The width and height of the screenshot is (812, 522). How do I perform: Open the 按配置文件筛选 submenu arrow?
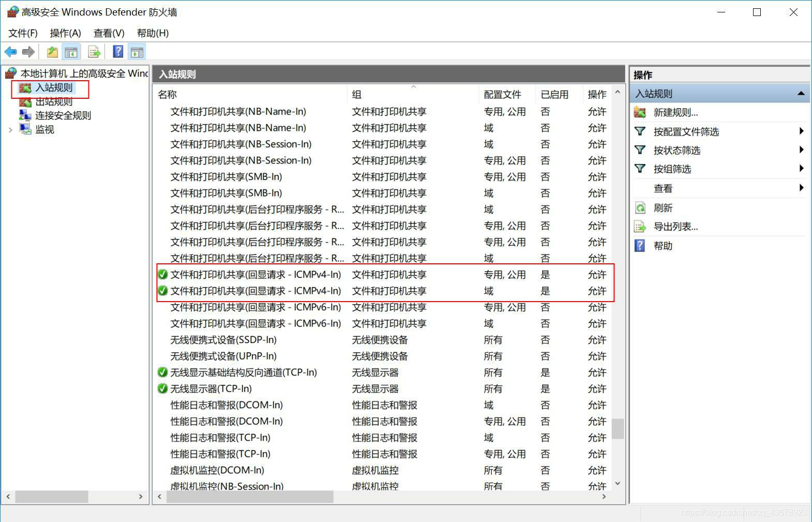pos(801,131)
